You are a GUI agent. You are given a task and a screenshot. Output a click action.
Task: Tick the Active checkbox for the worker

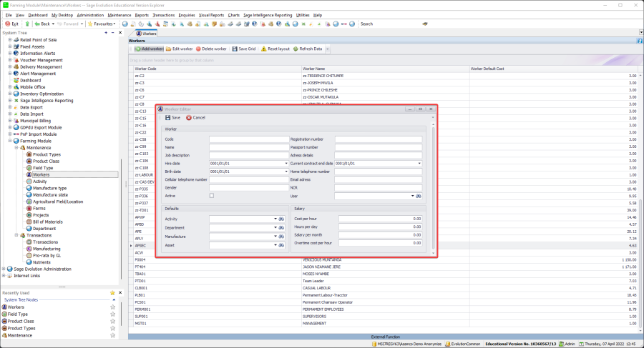[x=212, y=196]
